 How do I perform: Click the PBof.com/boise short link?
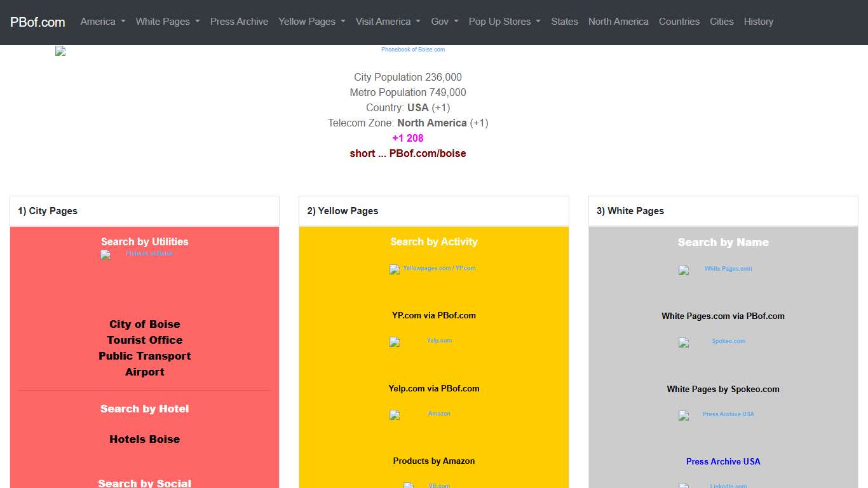pyautogui.click(x=428, y=153)
